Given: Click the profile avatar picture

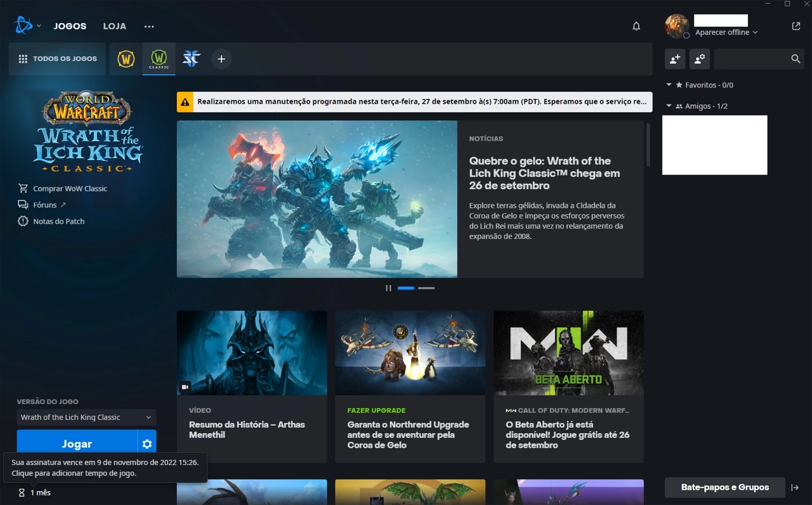Looking at the screenshot, I should 677,26.
